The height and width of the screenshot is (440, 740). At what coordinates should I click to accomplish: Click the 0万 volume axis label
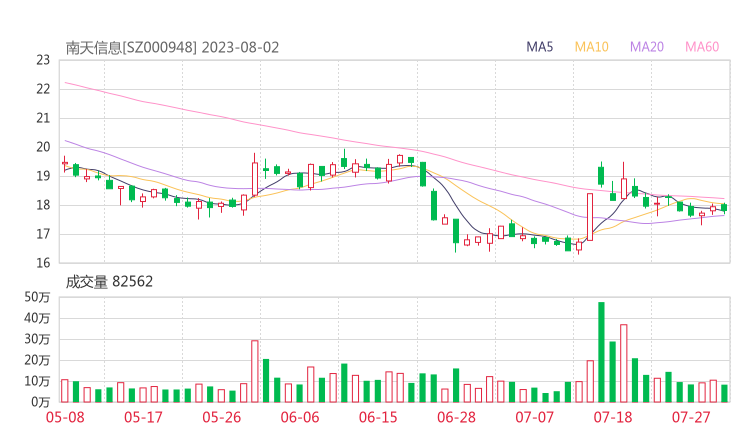point(41,402)
